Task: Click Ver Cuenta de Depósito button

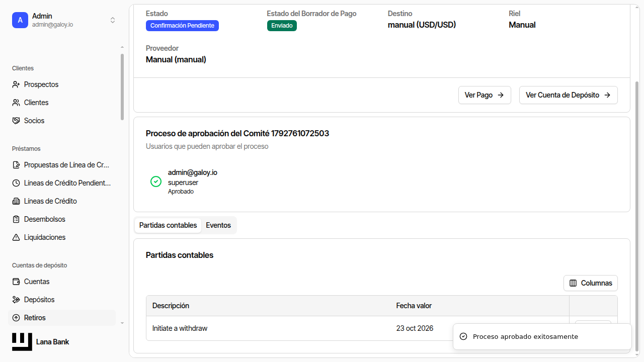Action: pyautogui.click(x=569, y=95)
